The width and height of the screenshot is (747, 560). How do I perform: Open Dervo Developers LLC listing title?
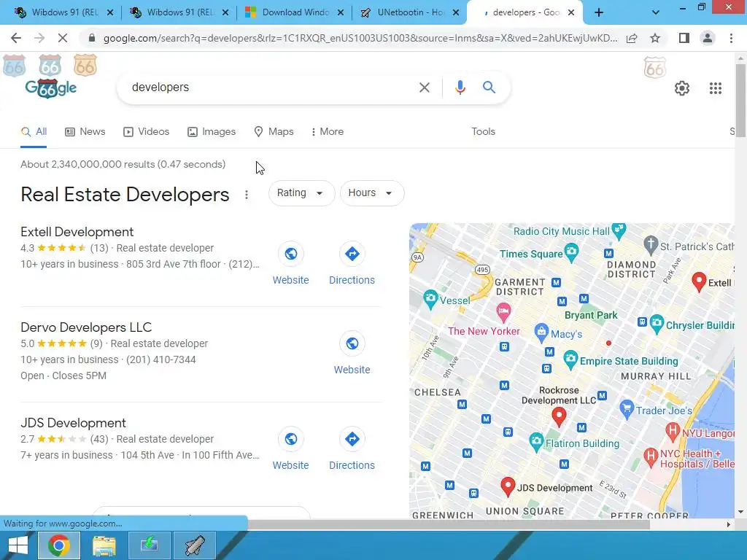pyautogui.click(x=86, y=327)
